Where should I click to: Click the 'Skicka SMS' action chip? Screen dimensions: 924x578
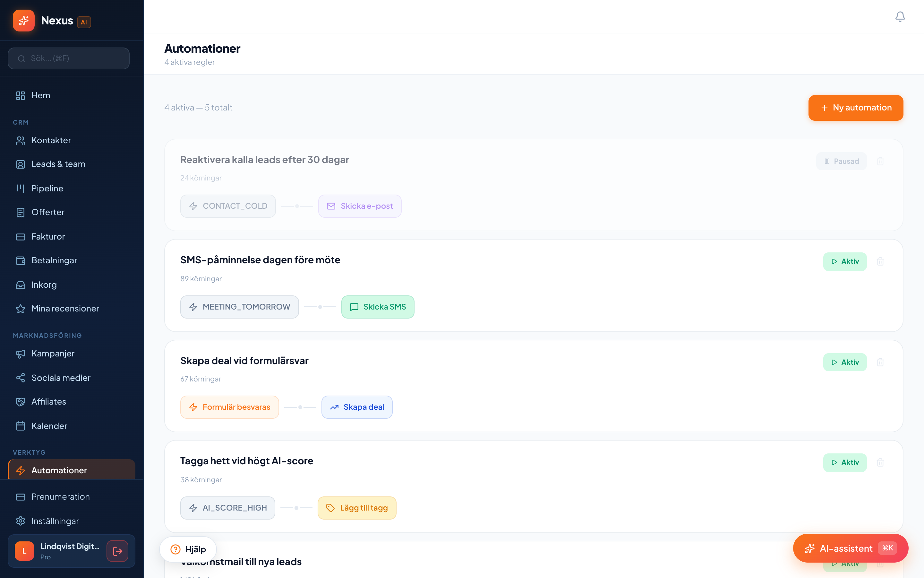(378, 307)
